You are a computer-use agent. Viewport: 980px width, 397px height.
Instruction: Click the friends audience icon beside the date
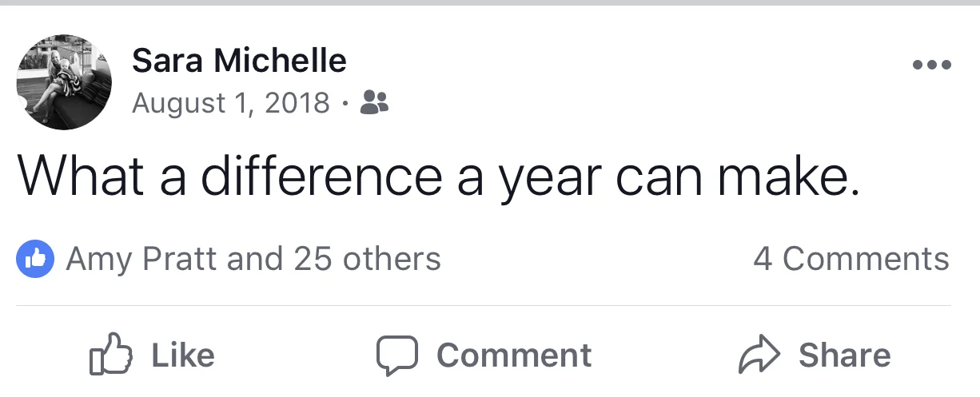[x=375, y=101]
